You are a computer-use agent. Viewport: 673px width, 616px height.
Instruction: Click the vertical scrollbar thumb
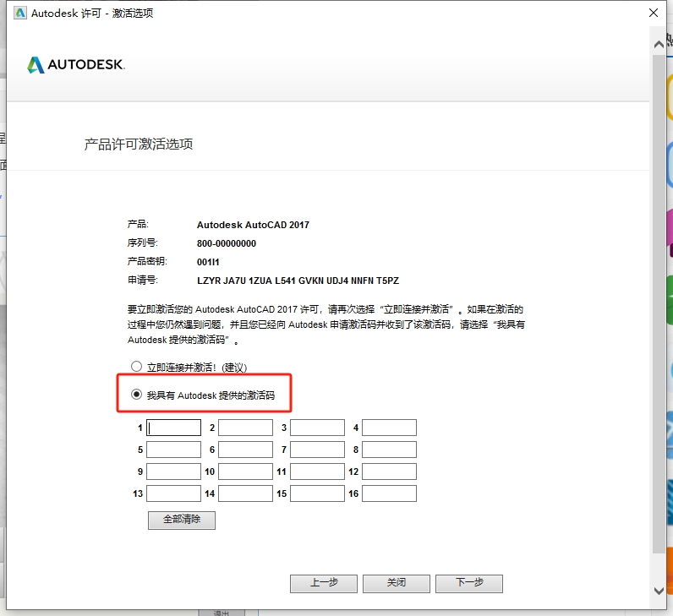click(x=659, y=303)
